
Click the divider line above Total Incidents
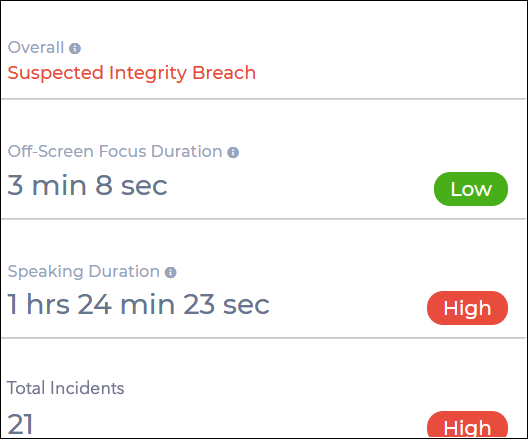(264, 338)
